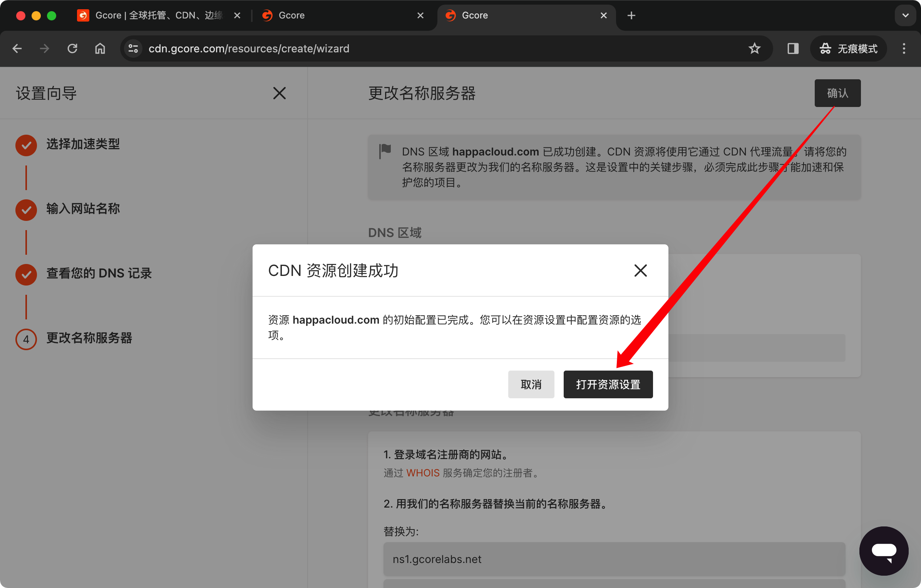Click the 更改名称服务器 page heading
This screenshot has height=588, width=921.
point(422,93)
